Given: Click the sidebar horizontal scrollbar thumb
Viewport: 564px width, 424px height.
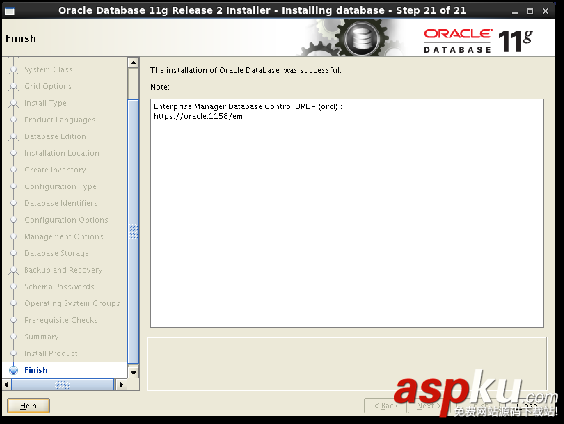Looking at the screenshot, I should coord(63,384).
